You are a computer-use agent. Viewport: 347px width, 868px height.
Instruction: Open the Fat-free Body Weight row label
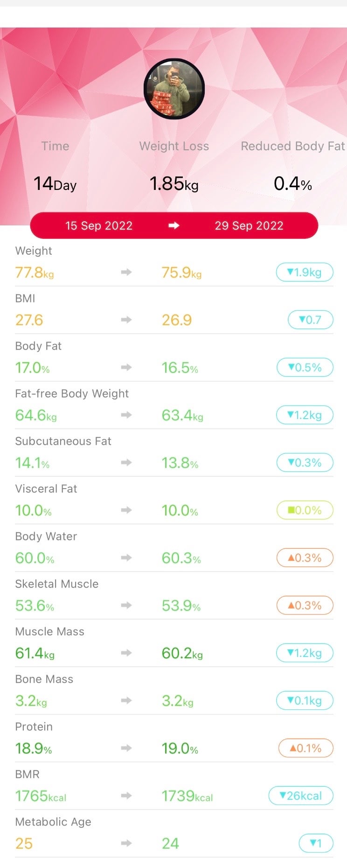pos(72,393)
